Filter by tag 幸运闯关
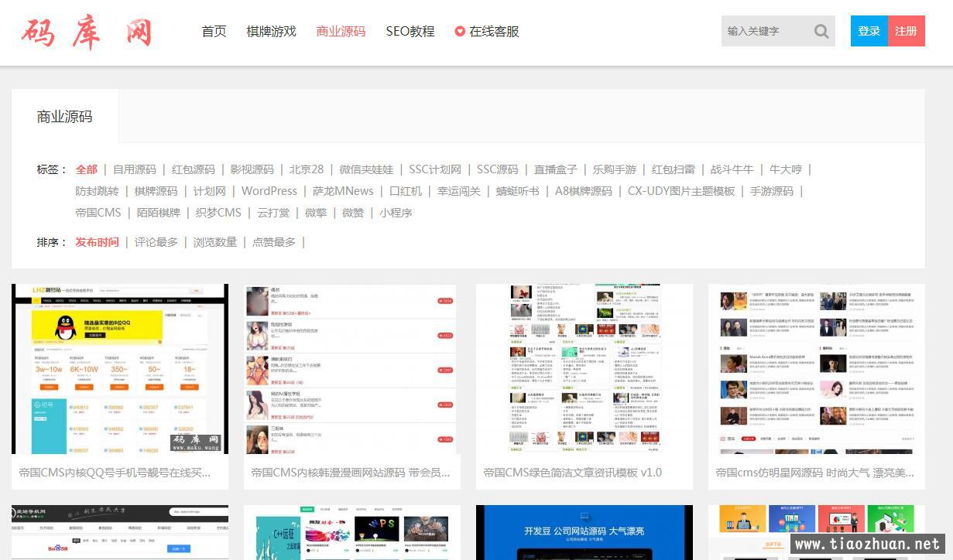The height and width of the screenshot is (560, 953). 459,191
